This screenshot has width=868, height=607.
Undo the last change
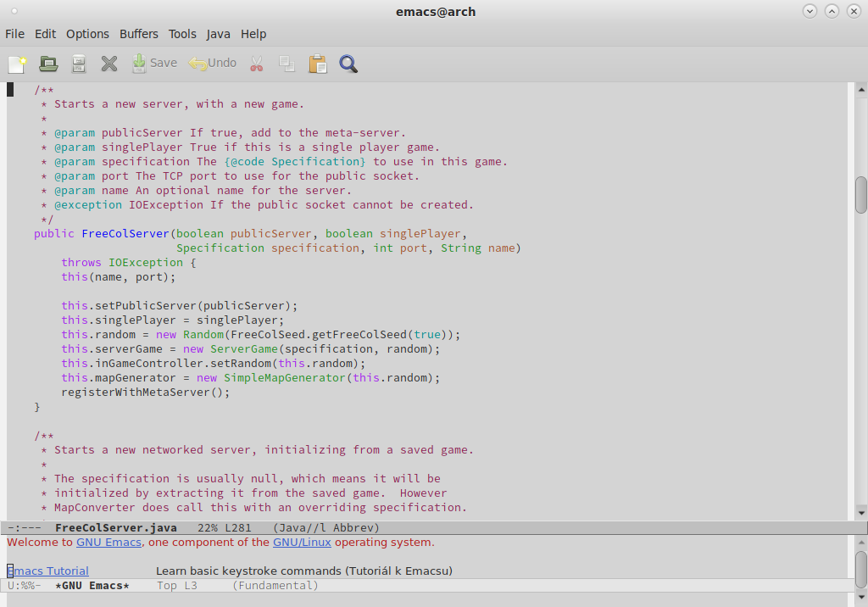point(213,64)
